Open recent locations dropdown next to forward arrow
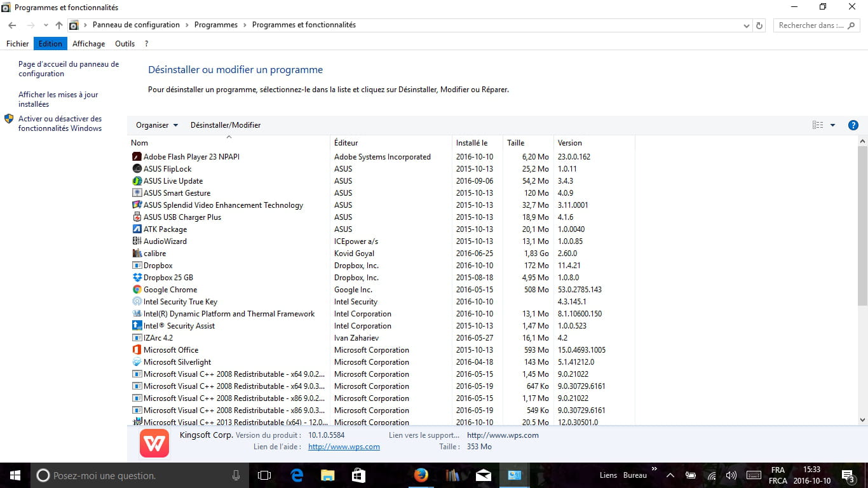 click(46, 25)
